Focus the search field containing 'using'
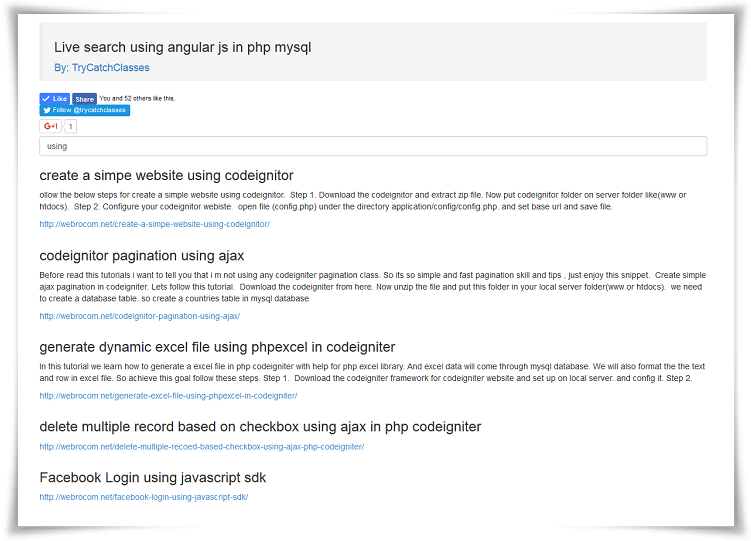Viewport: 751px width, 541px height. coord(372,146)
